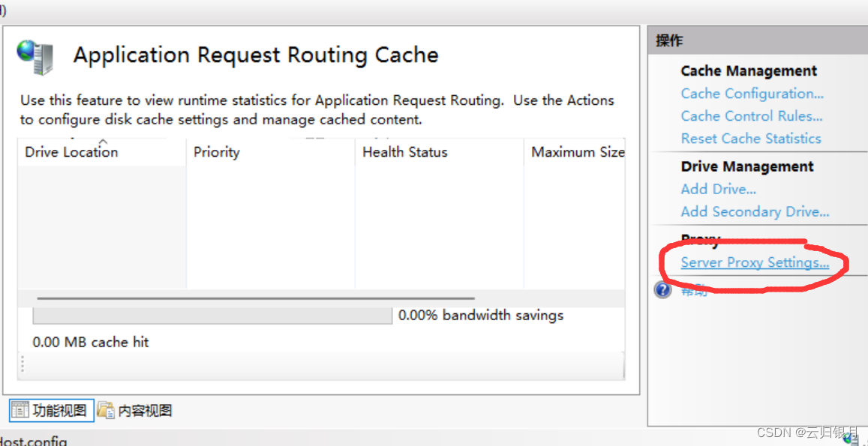Sort by the Health Status column header
Image resolution: width=868 pixels, height=446 pixels.
coord(404,152)
